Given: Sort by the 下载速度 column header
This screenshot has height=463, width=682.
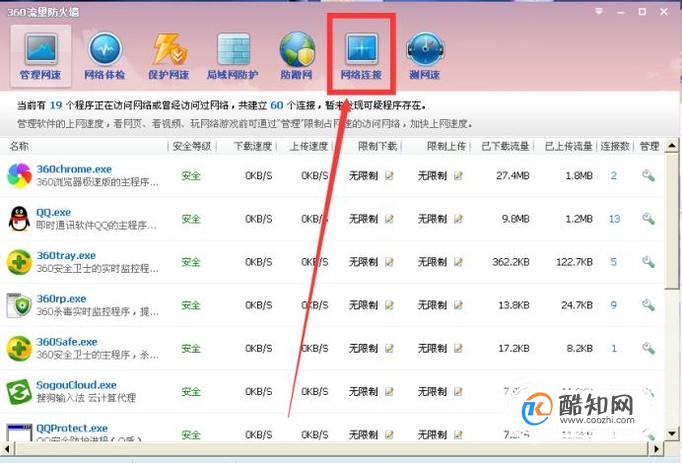Looking at the screenshot, I should point(253,146).
